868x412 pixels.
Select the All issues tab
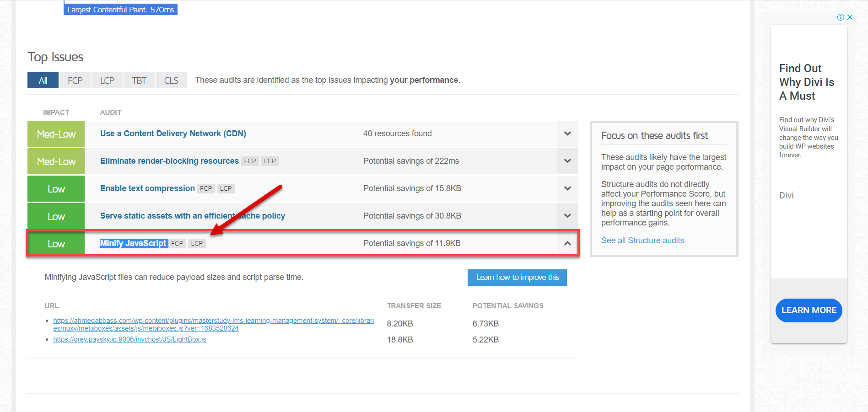click(x=43, y=80)
